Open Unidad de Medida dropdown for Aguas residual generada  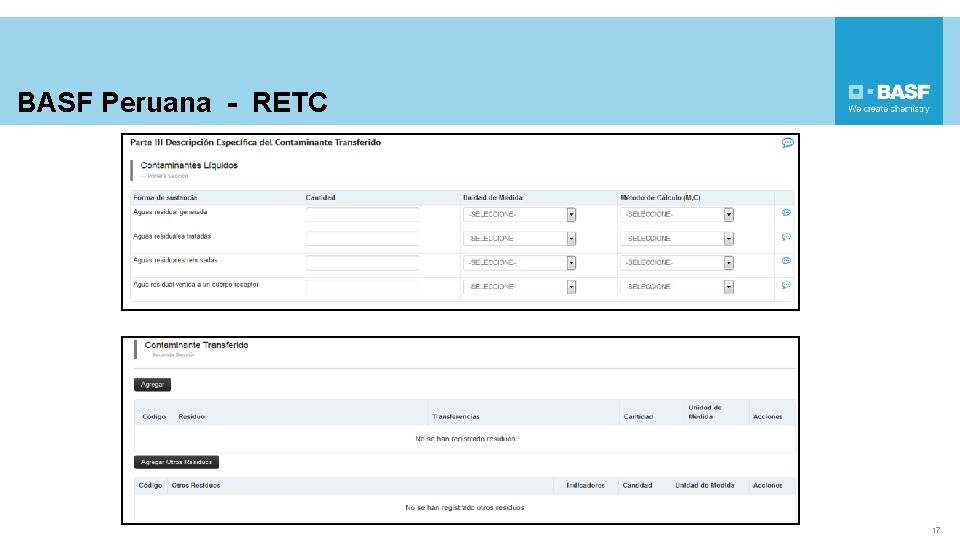[x=520, y=214]
